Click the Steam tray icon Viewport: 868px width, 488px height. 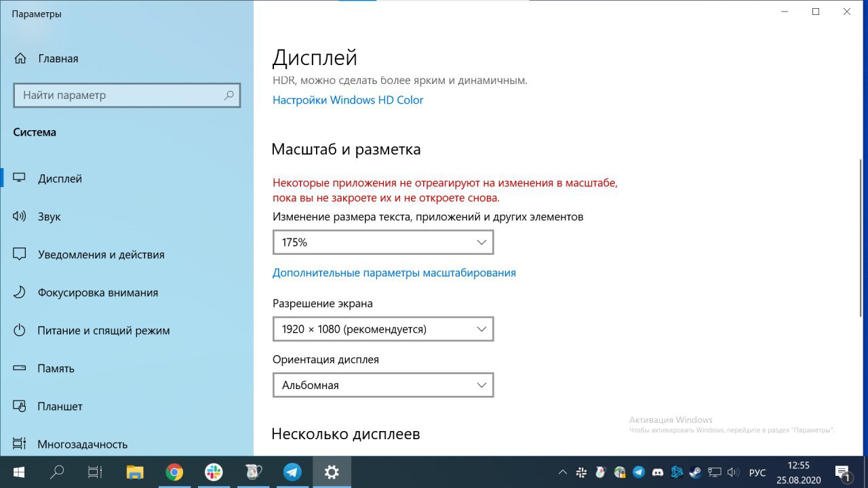696,472
